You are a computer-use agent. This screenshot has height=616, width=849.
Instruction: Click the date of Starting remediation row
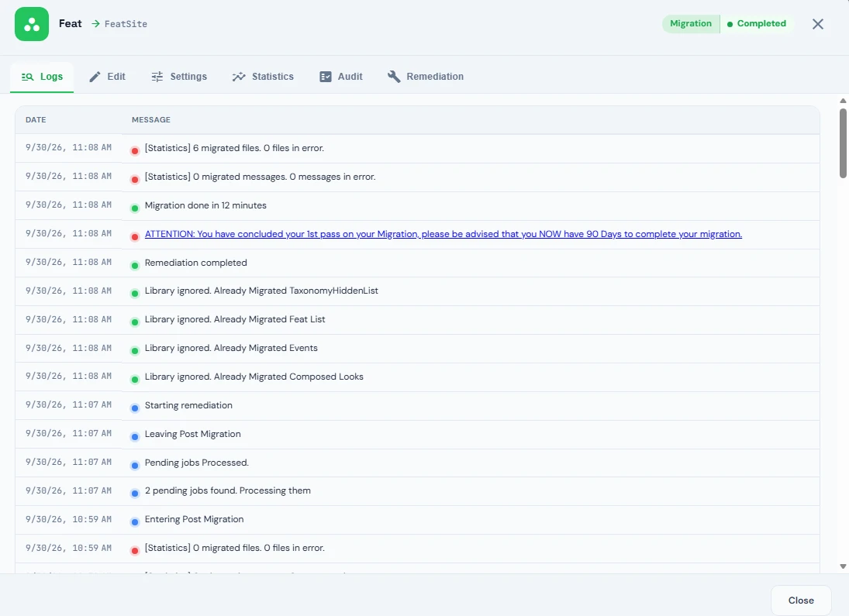pyautogui.click(x=68, y=405)
